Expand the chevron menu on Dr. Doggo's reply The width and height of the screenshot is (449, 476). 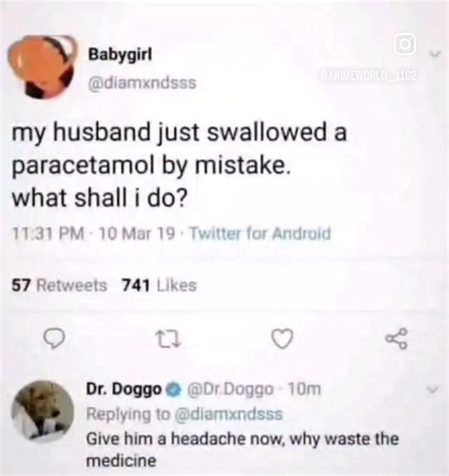point(434,390)
